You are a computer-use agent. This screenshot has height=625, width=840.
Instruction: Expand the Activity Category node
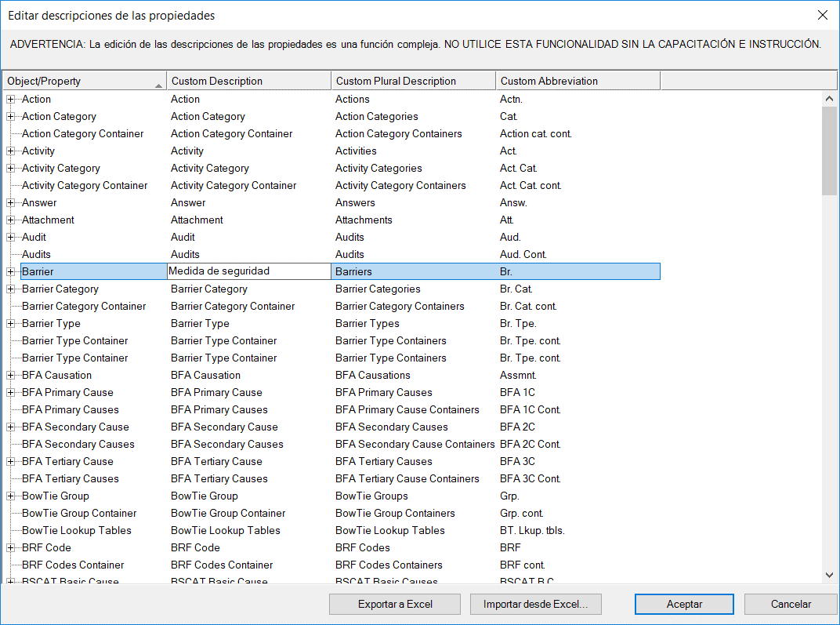10,169
